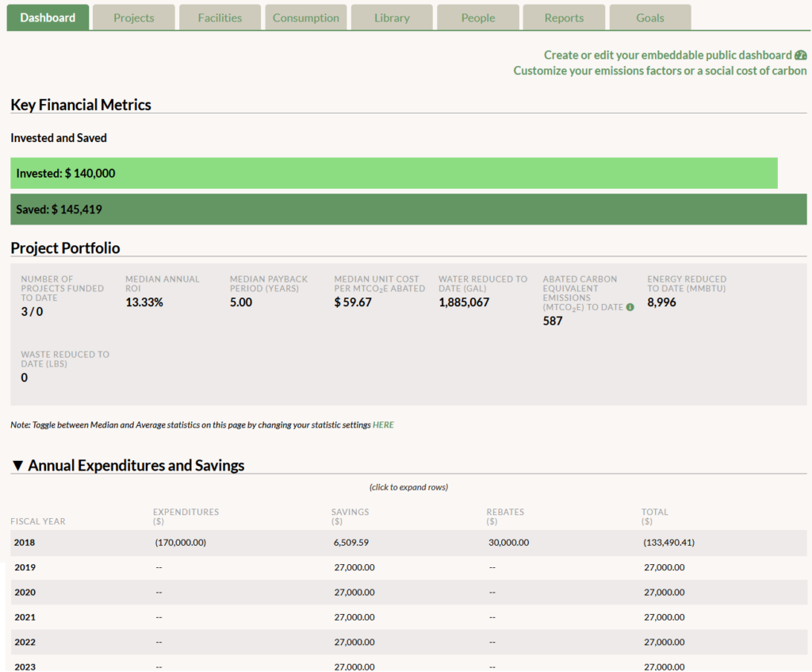Click the Invested and Saved subheading
The image size is (812, 672).
(x=59, y=138)
